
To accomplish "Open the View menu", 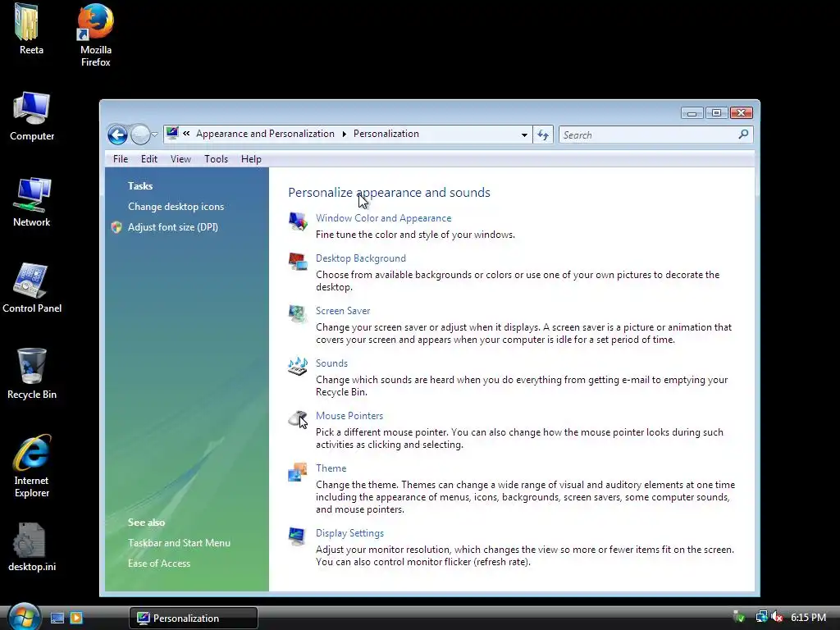I will pos(180,159).
